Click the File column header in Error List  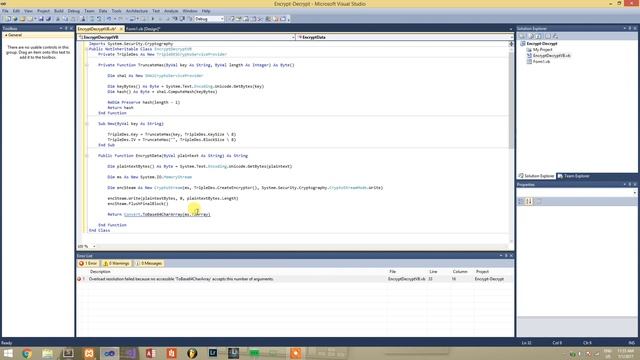tap(392, 271)
